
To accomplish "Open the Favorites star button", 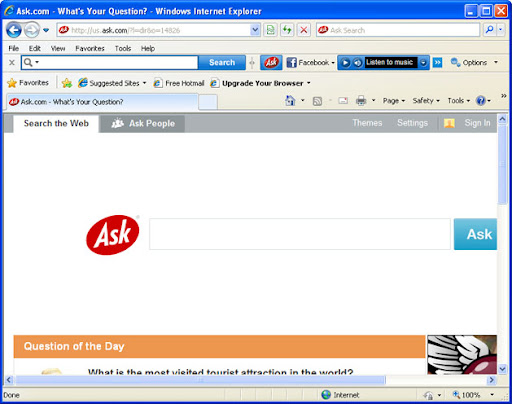I will [x=28, y=83].
